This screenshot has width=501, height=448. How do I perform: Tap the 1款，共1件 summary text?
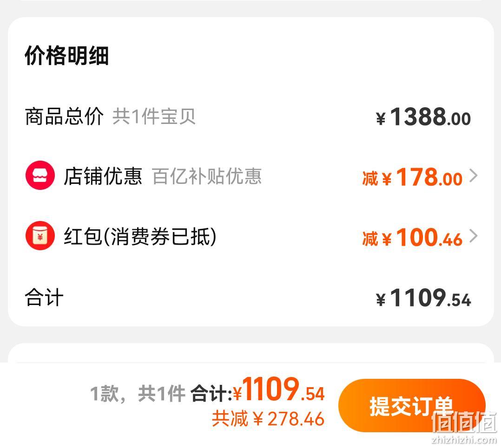[x=138, y=393]
